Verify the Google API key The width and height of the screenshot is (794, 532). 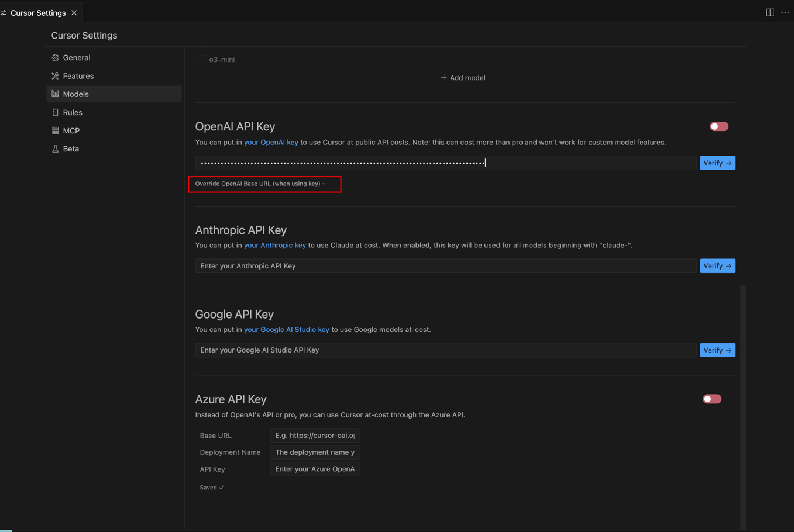pos(718,350)
